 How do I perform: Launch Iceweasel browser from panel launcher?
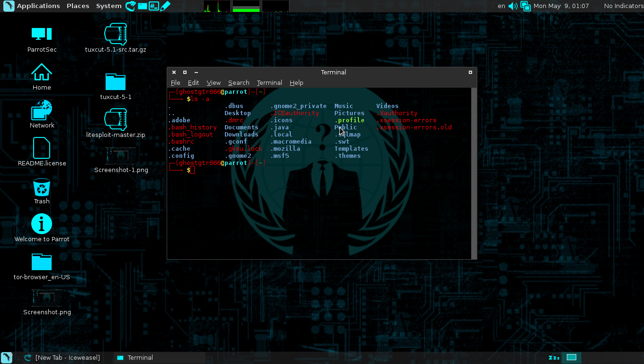130,6
